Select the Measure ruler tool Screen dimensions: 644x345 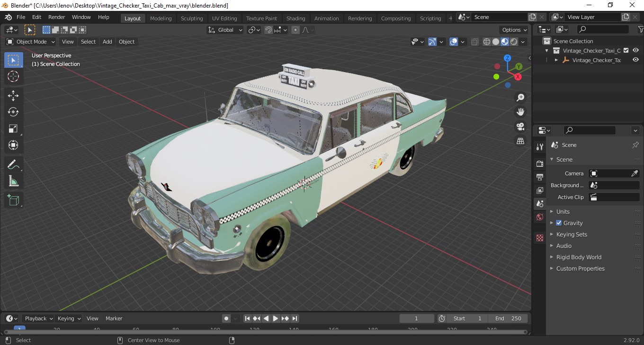[x=13, y=181]
